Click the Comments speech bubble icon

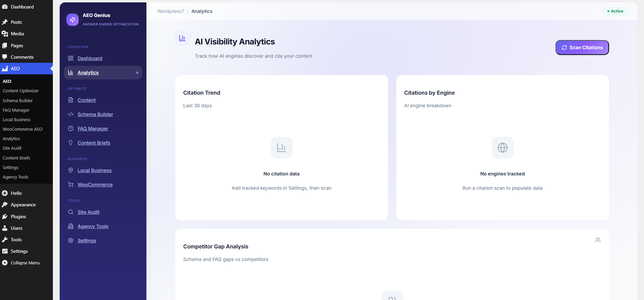[5, 57]
